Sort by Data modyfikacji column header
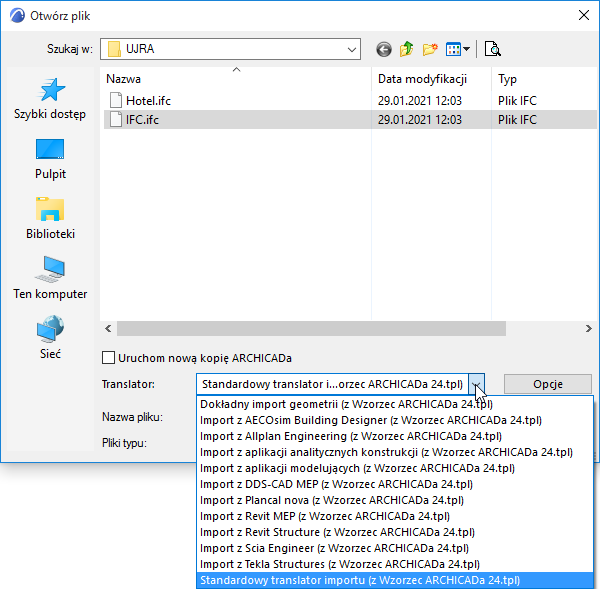 [x=431, y=79]
